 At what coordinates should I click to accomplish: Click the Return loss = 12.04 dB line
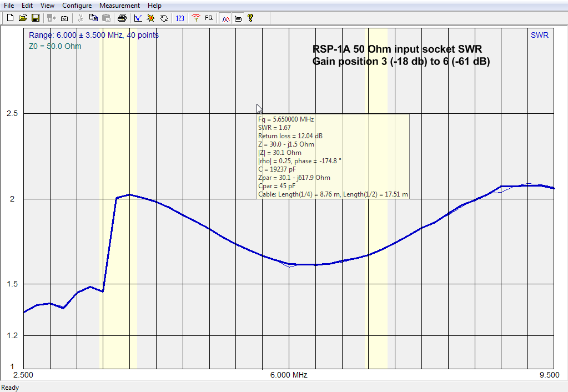click(290, 136)
